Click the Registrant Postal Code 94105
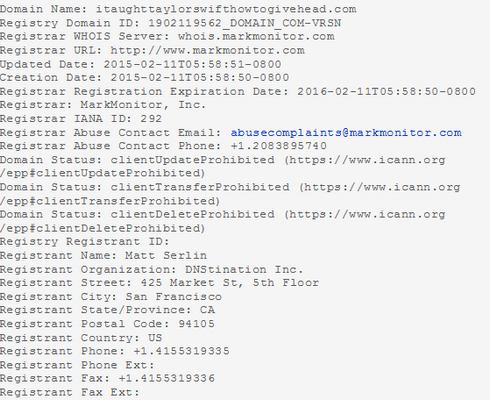 point(196,324)
